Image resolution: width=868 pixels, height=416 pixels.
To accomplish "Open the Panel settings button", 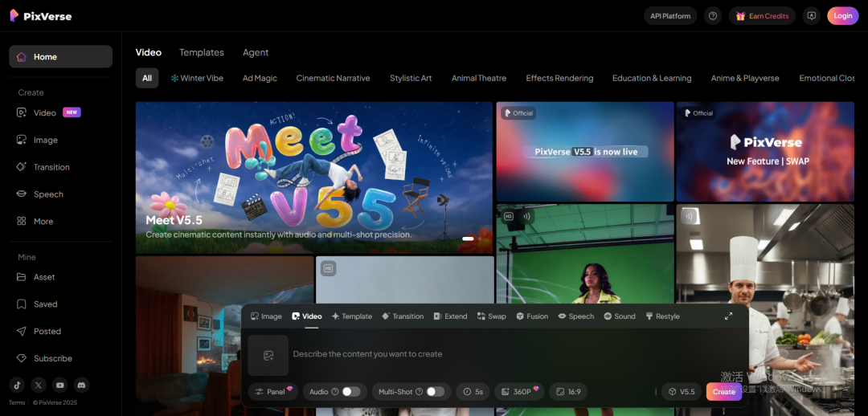I will tap(273, 392).
